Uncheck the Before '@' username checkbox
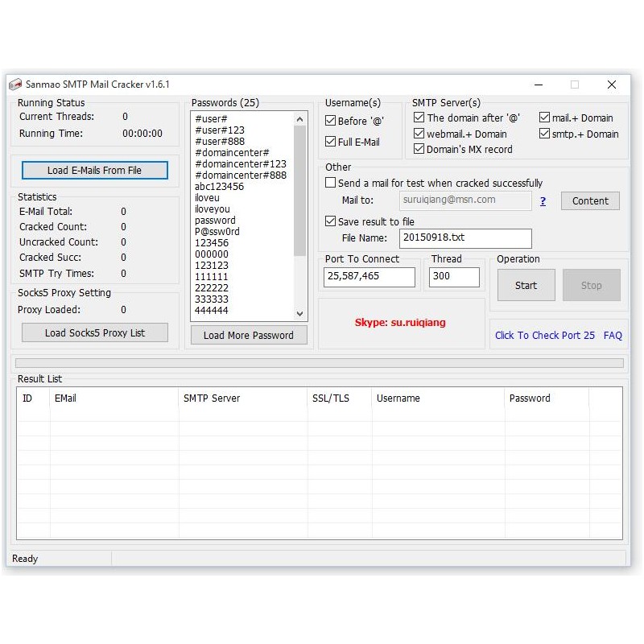This screenshot has width=644, height=644. click(330, 121)
